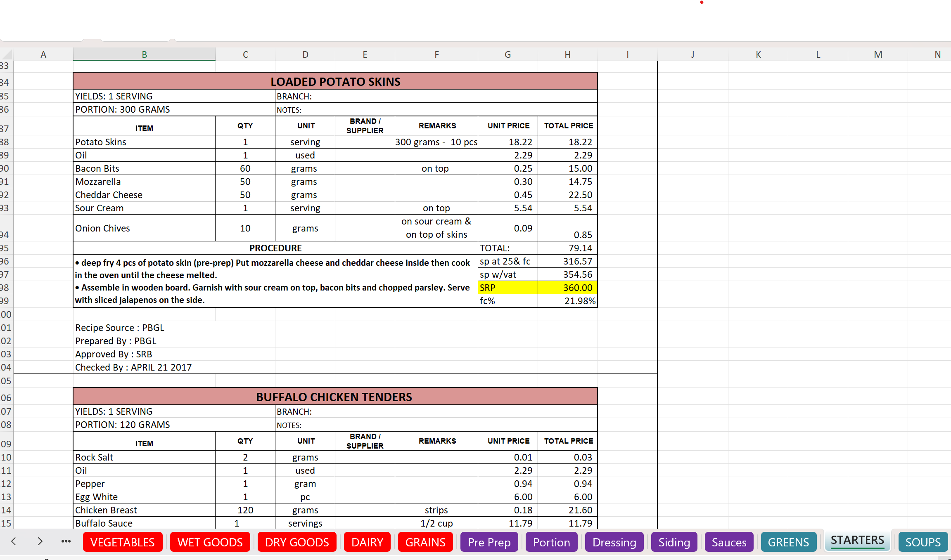Go to the DRY GOODS sheet

pos(297,542)
